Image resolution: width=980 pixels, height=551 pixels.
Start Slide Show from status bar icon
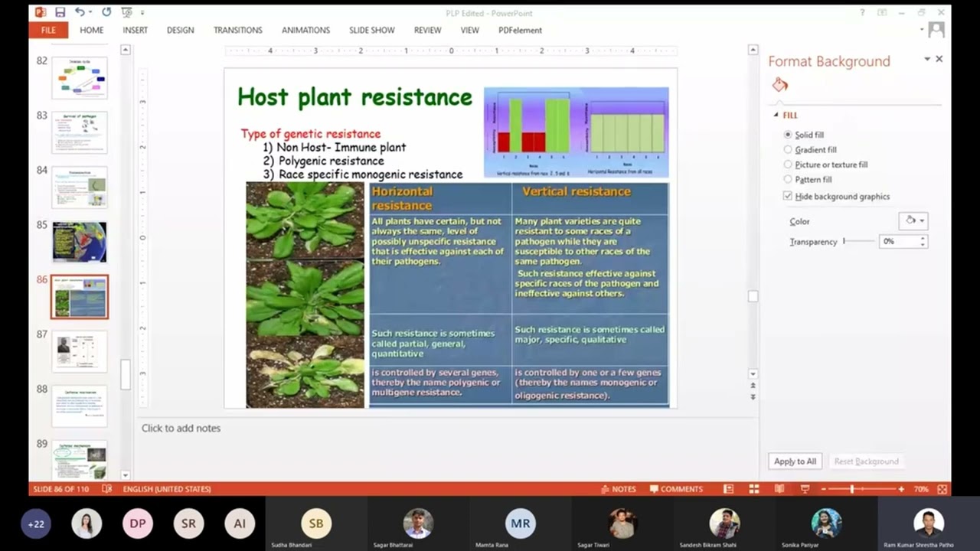(x=805, y=489)
